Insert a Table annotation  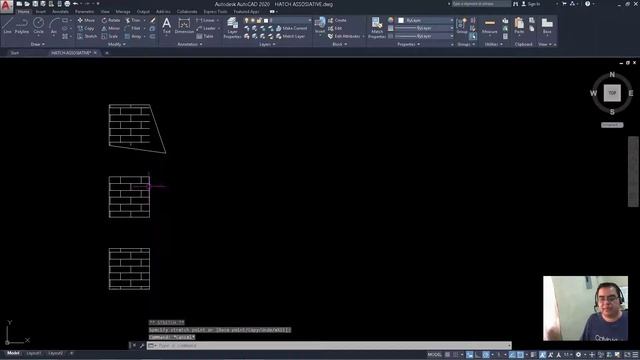pyautogui.click(x=205, y=36)
